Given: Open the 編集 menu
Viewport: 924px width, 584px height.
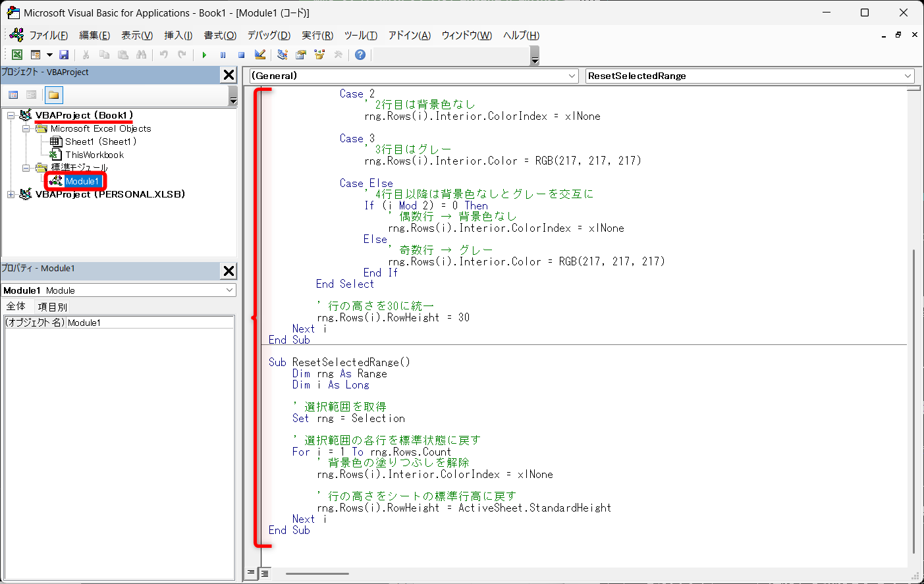Looking at the screenshot, I should [95, 36].
